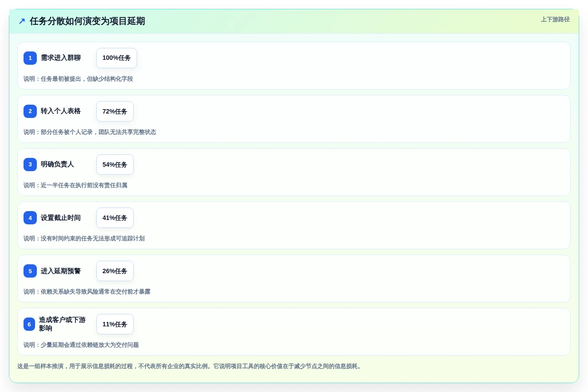Click the 54%任务 value chip
The height and width of the screenshot is (392, 588).
pos(115,165)
